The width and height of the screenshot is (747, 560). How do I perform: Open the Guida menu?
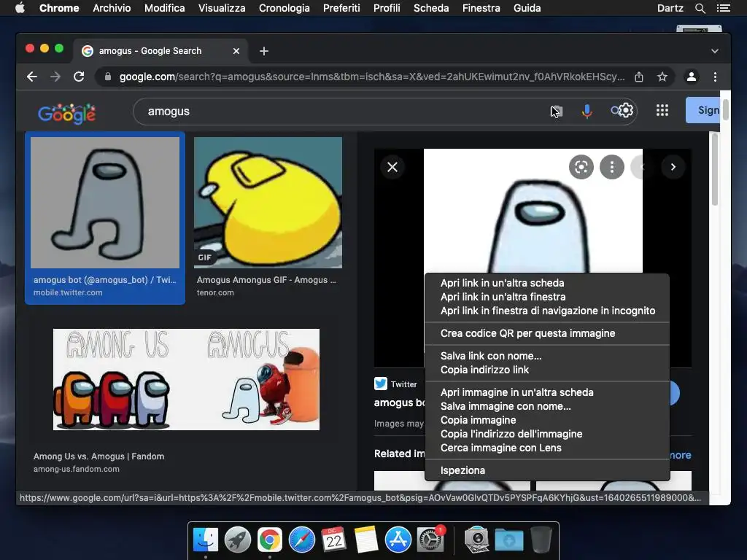(527, 8)
